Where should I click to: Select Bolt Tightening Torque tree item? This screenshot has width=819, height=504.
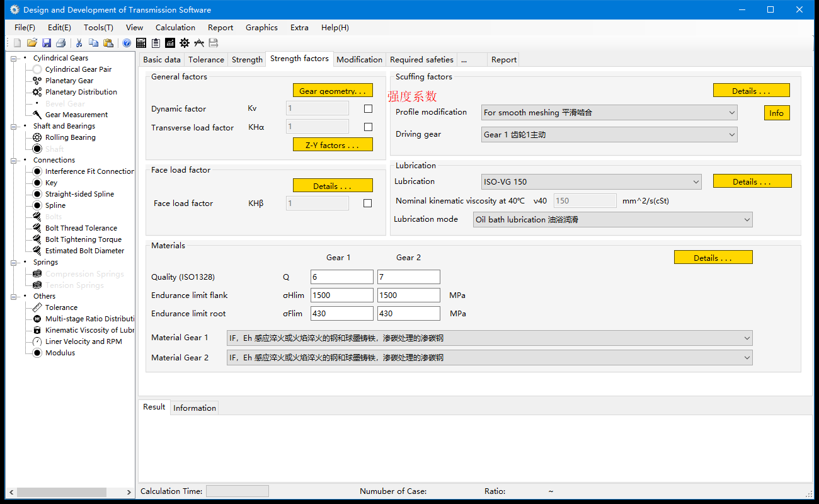click(83, 239)
